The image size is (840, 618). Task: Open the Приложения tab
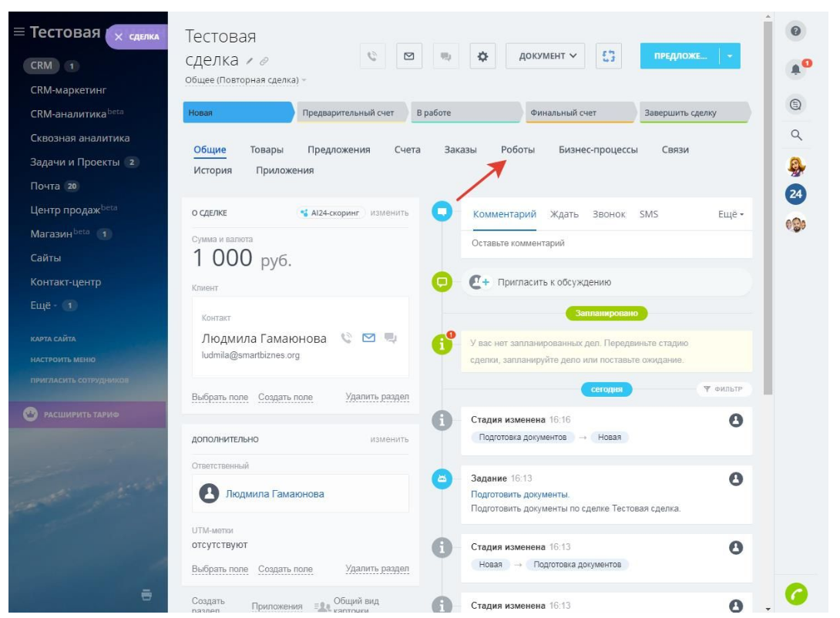point(285,170)
